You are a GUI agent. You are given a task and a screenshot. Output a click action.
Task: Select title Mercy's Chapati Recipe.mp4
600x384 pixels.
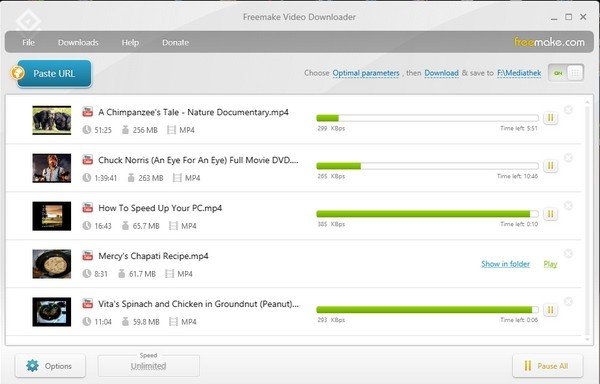[153, 256]
